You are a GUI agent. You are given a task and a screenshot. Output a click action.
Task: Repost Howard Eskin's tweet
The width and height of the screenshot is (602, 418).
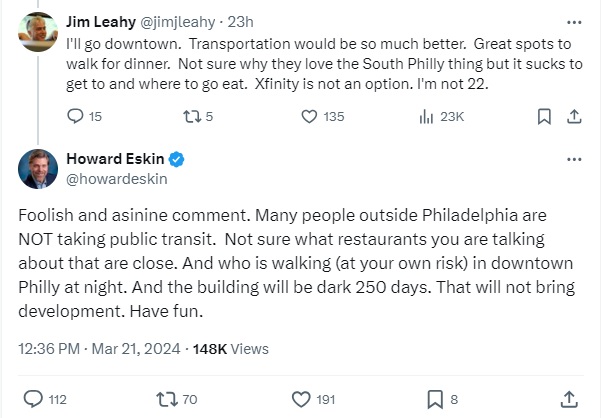167,399
